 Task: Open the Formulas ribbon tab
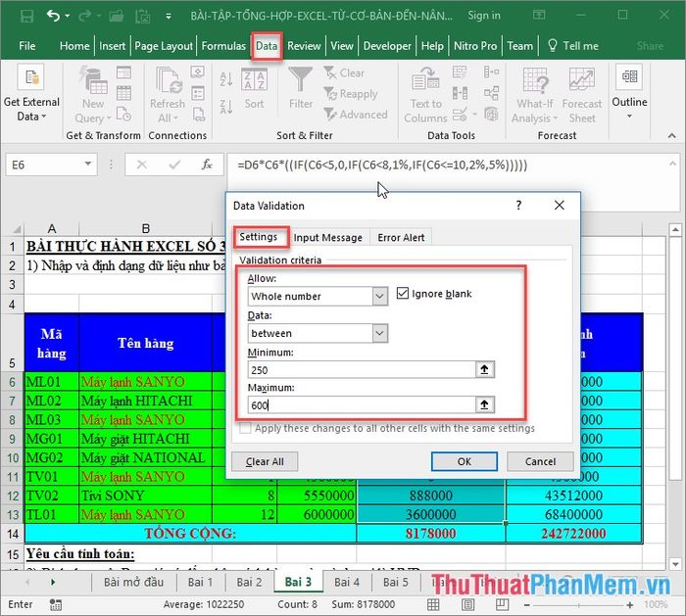pyautogui.click(x=223, y=46)
